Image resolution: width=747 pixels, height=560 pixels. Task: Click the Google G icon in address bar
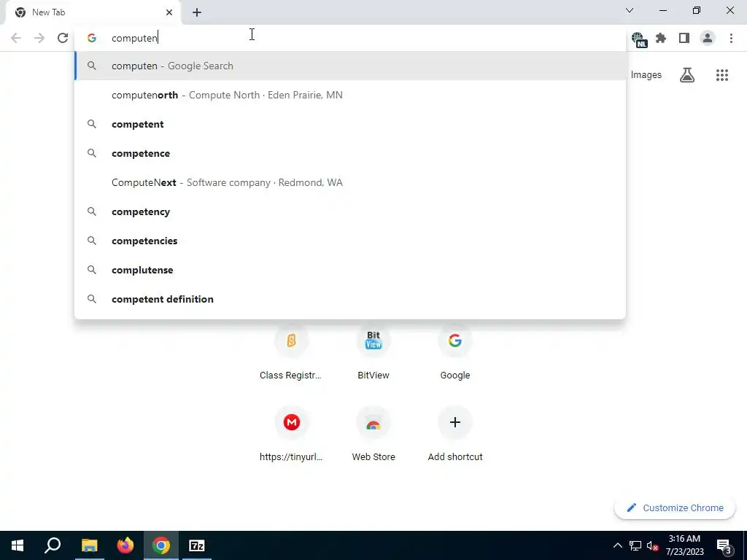(92, 38)
